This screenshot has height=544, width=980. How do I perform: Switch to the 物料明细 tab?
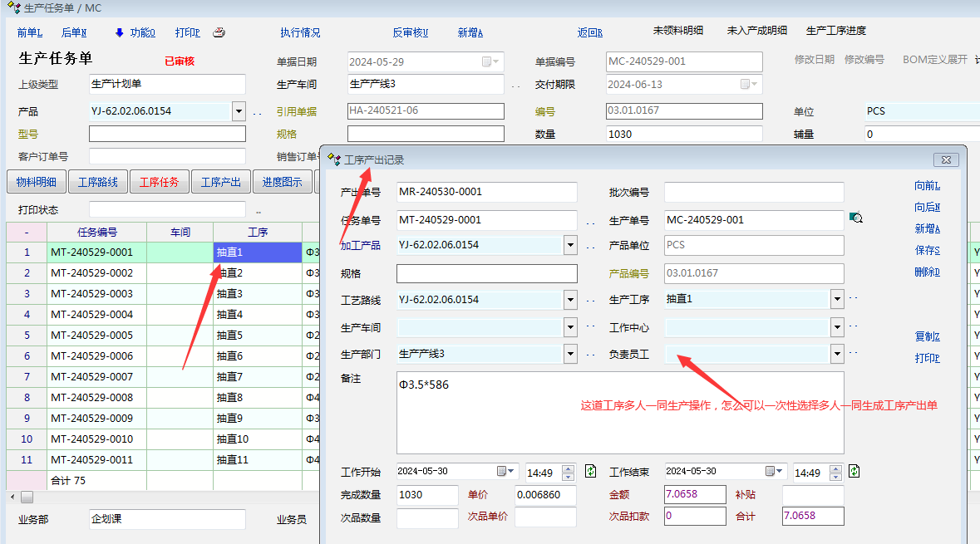point(37,182)
